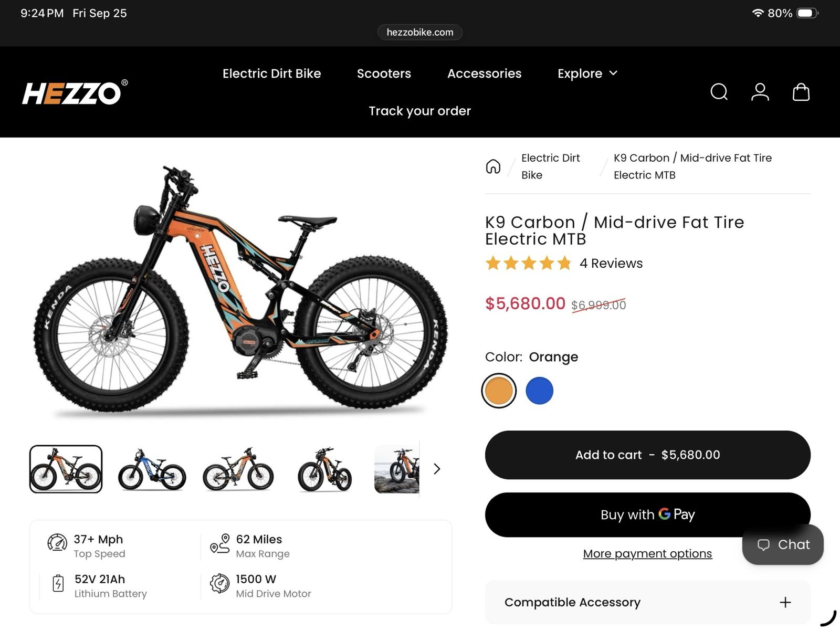The width and height of the screenshot is (840, 630).
Task: Select the Orange color option
Action: pos(499,391)
